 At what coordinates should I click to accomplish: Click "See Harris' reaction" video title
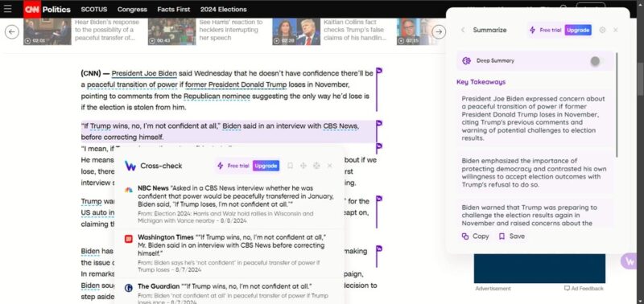coord(231,30)
